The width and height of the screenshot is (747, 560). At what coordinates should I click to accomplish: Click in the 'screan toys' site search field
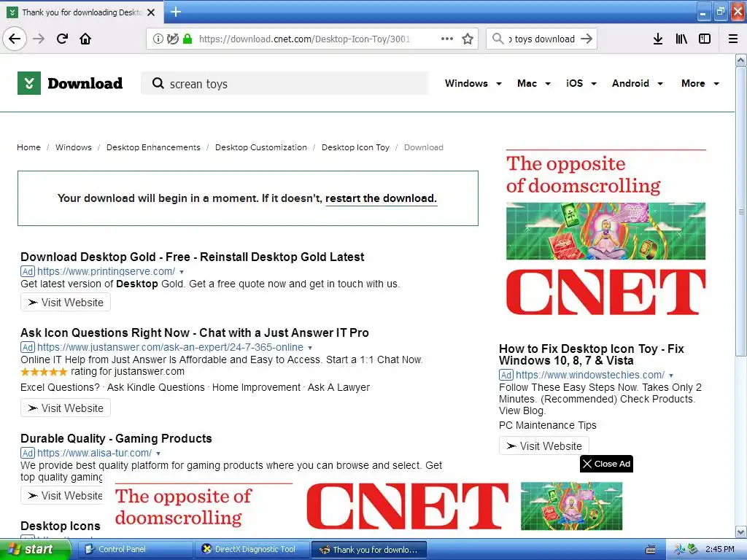tap(285, 83)
